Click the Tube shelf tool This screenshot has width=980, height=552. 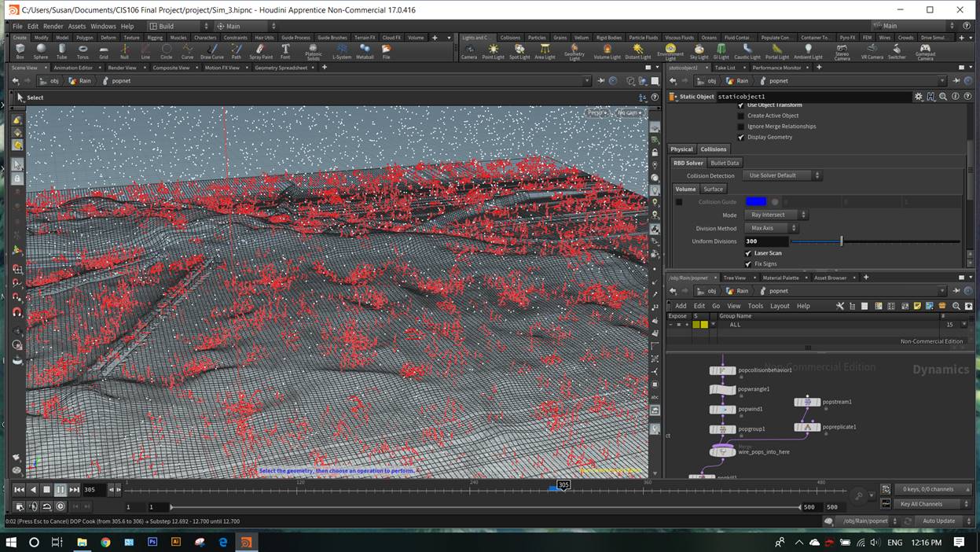coord(61,51)
